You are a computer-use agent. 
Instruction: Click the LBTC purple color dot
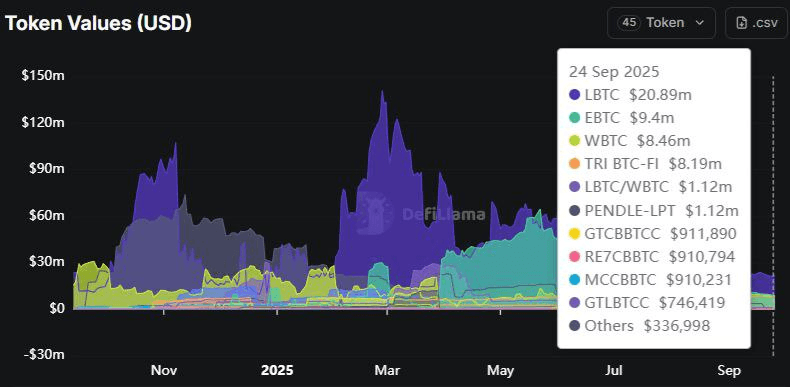[575, 95]
